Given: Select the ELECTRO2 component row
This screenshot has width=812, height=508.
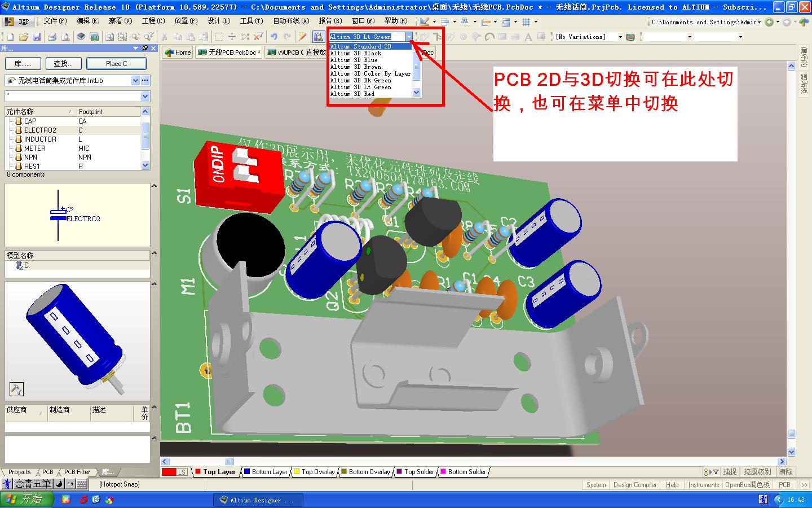Looking at the screenshot, I should [73, 130].
